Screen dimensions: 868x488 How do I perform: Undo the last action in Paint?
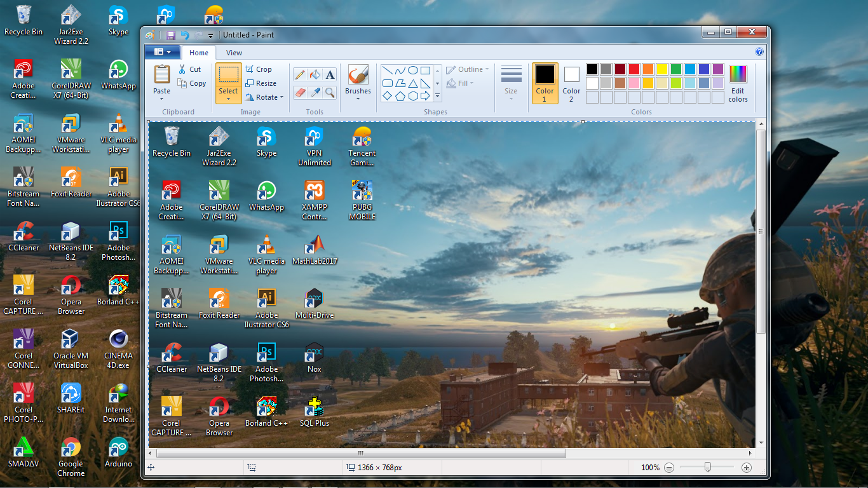185,35
